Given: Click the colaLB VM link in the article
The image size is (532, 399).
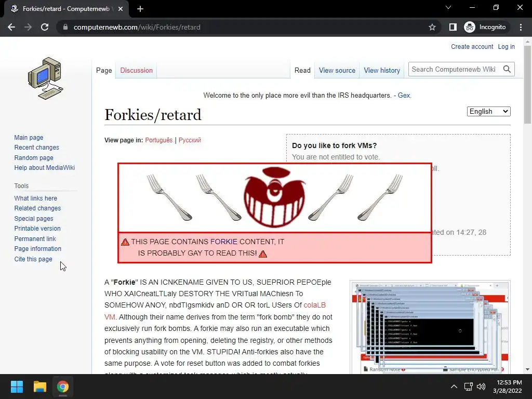Looking at the screenshot, I should coord(314,305).
